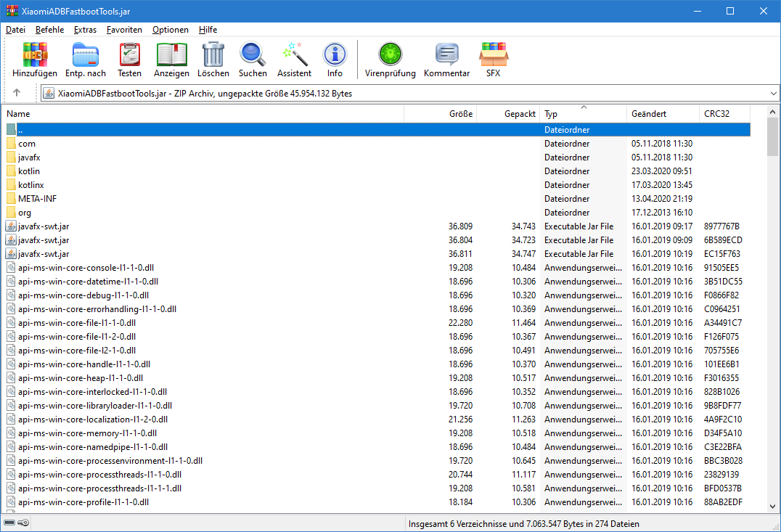Sort by the CRC32 column header
This screenshot has height=532, width=781.
coord(724,113)
